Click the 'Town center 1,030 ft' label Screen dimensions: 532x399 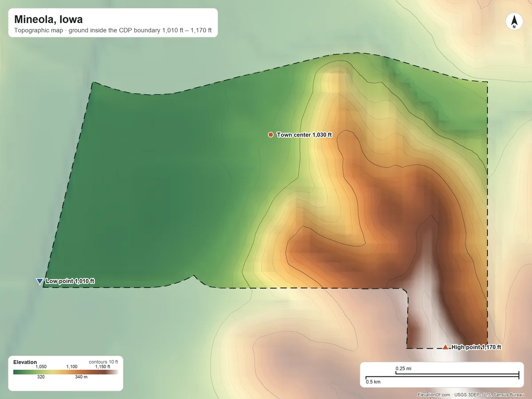coord(305,135)
